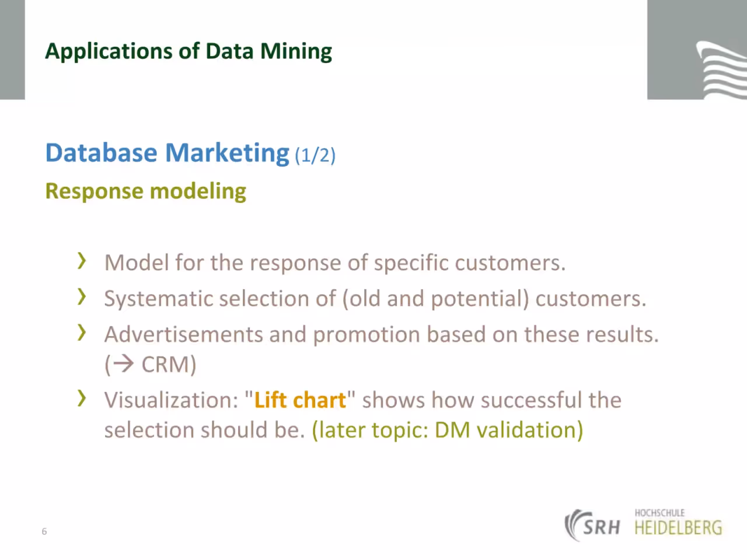Click chevron bullet before 'Advertisements and promotion'
The width and height of the screenshot is (747, 560).
[x=82, y=332]
